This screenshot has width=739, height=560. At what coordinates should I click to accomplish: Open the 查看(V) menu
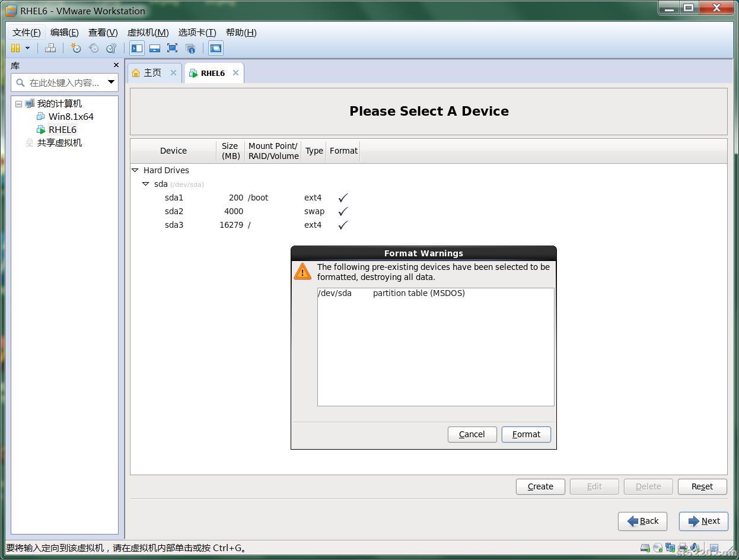click(103, 33)
